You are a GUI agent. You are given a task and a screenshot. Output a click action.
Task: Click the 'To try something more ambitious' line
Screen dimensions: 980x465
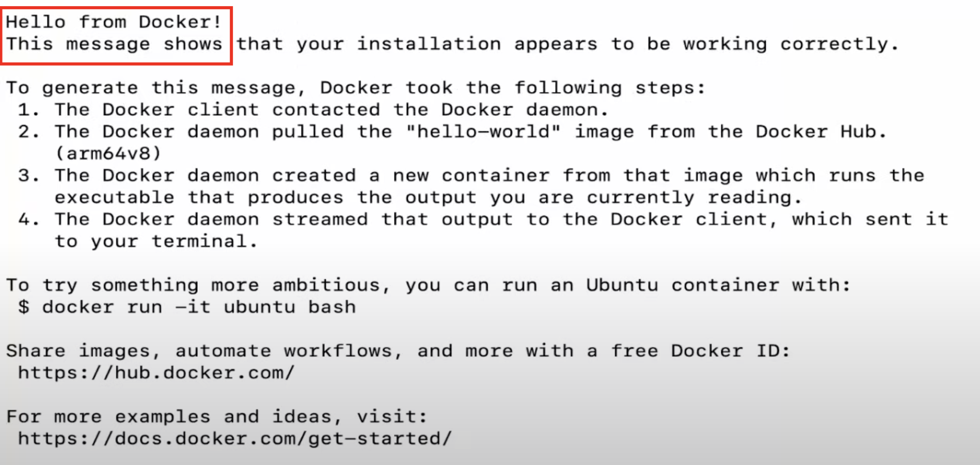click(428, 285)
